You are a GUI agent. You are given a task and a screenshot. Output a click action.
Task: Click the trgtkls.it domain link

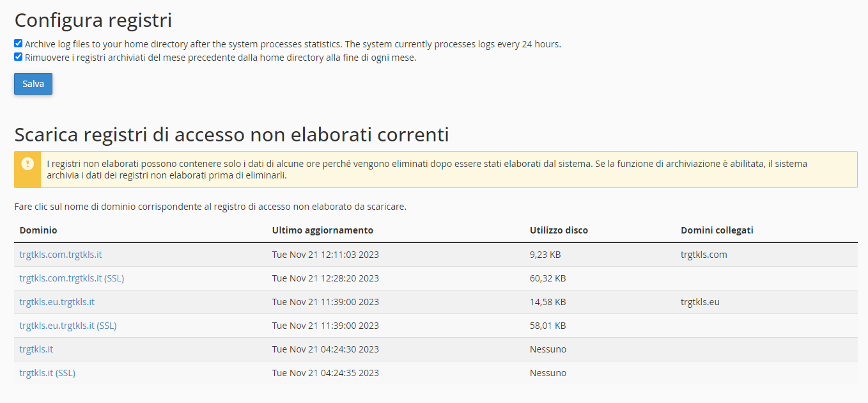pyautogui.click(x=35, y=349)
